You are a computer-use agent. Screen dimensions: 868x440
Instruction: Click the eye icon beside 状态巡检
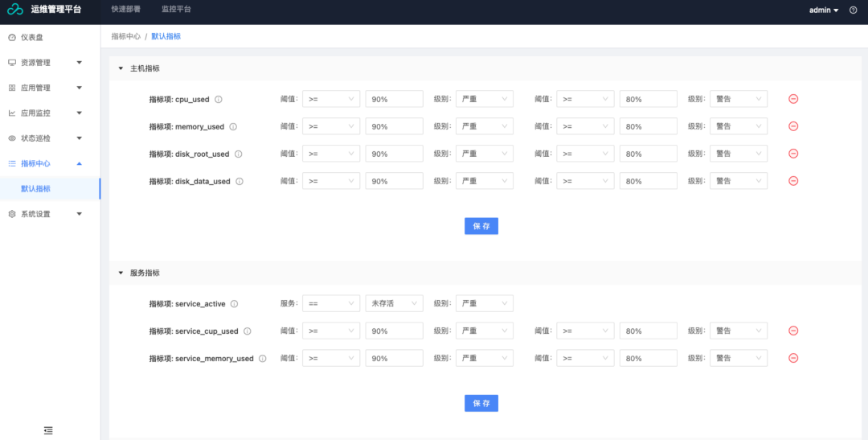(12, 138)
